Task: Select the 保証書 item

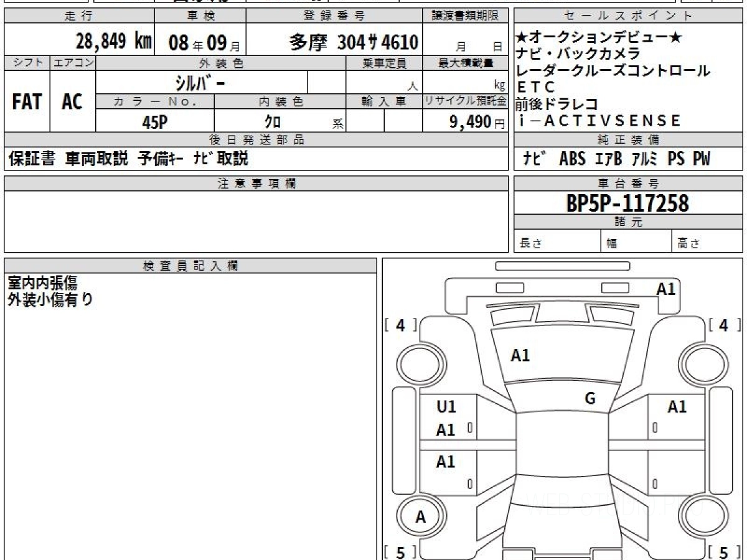Action: pos(32,159)
